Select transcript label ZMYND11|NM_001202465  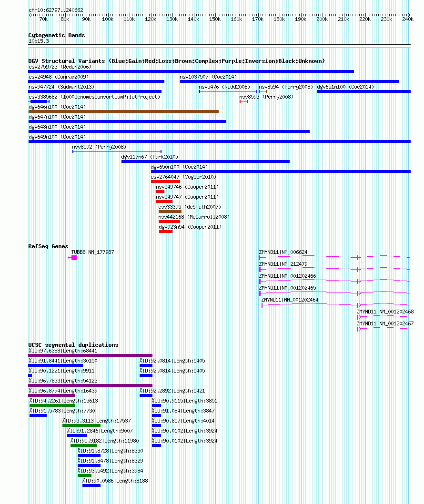pyautogui.click(x=287, y=288)
